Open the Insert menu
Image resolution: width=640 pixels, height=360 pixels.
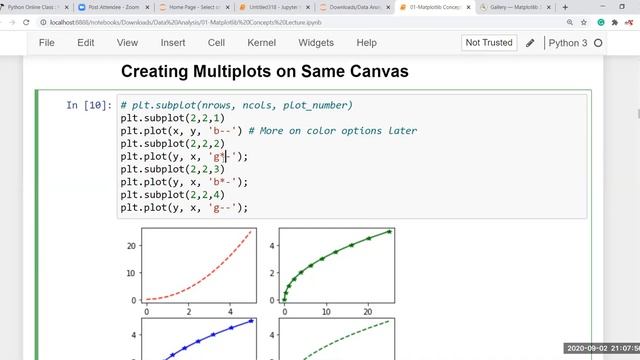173,42
